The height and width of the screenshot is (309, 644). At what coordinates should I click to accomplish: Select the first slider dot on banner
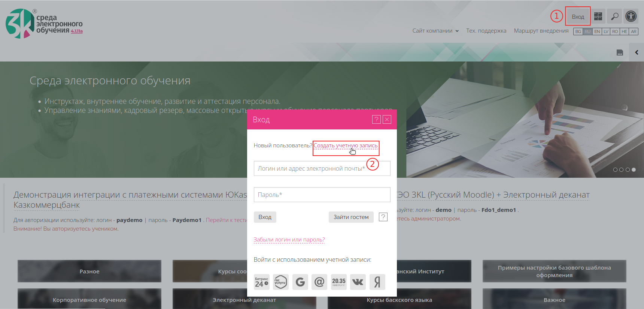(x=615, y=170)
